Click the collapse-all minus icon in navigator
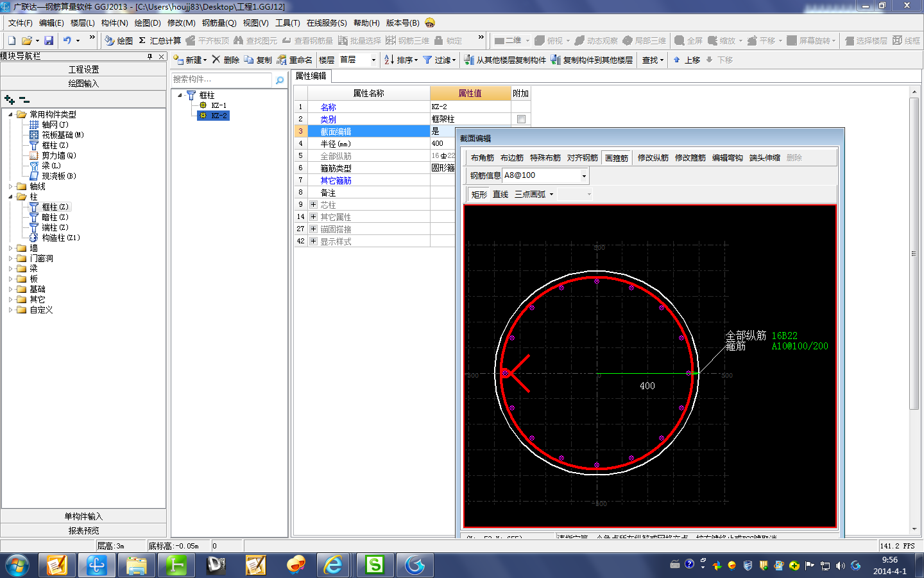This screenshot has height=578, width=924. pos(24,100)
